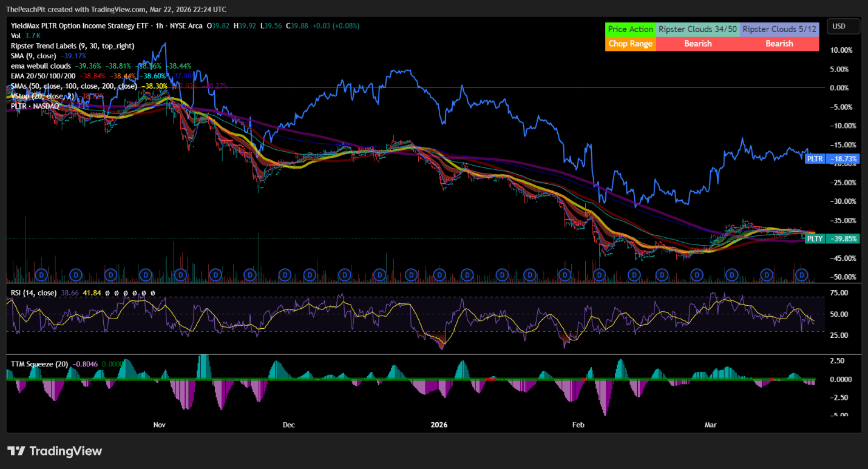Image resolution: width=868 pixels, height=469 pixels.
Task: Click the leftmost dividend D marker
Action: (42, 275)
